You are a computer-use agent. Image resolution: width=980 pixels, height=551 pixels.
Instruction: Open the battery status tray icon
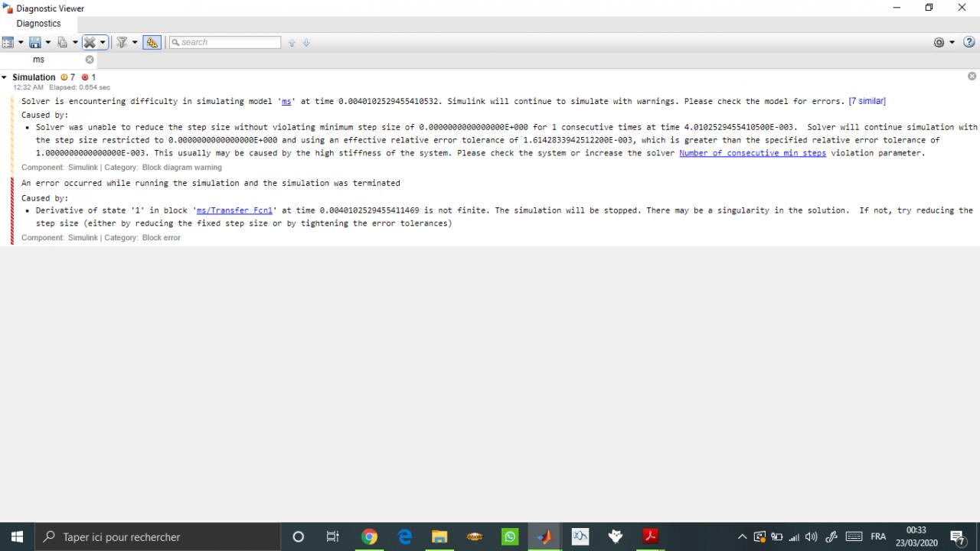(x=777, y=536)
